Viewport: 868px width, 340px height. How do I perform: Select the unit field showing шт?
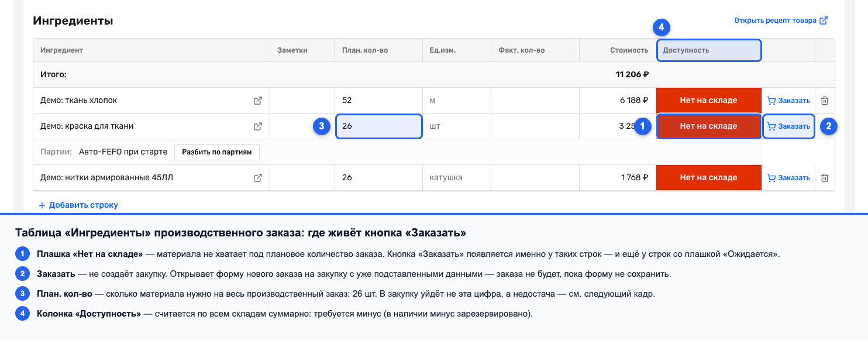coord(457,126)
